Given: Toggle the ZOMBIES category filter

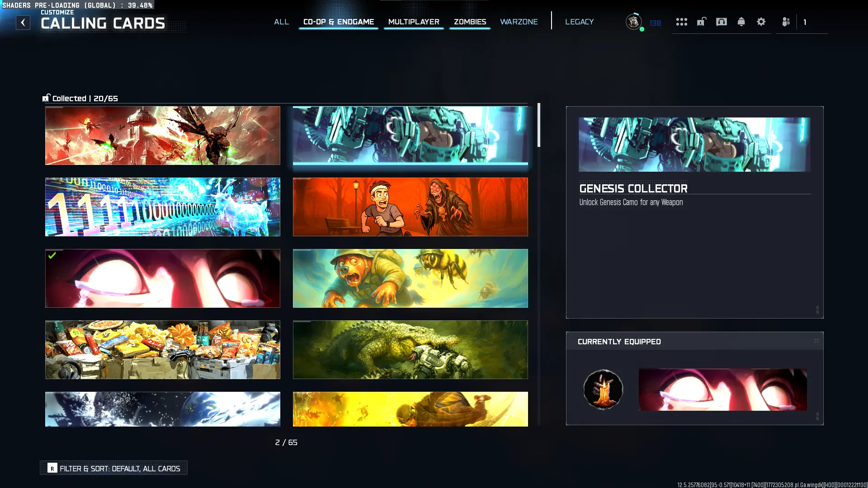Looking at the screenshot, I should 470,22.
